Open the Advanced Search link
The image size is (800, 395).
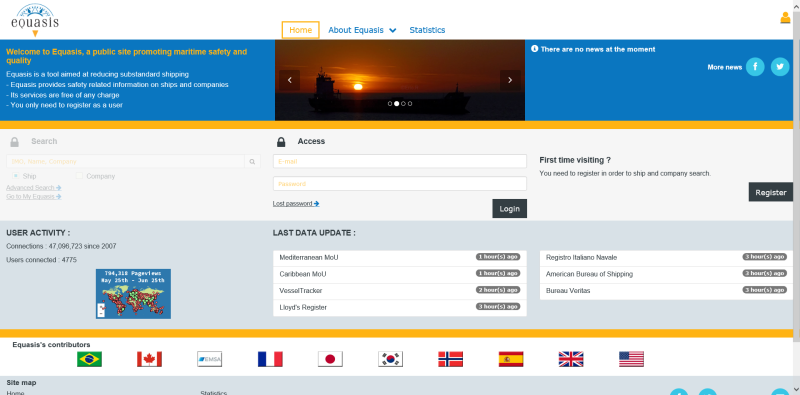pyautogui.click(x=34, y=187)
